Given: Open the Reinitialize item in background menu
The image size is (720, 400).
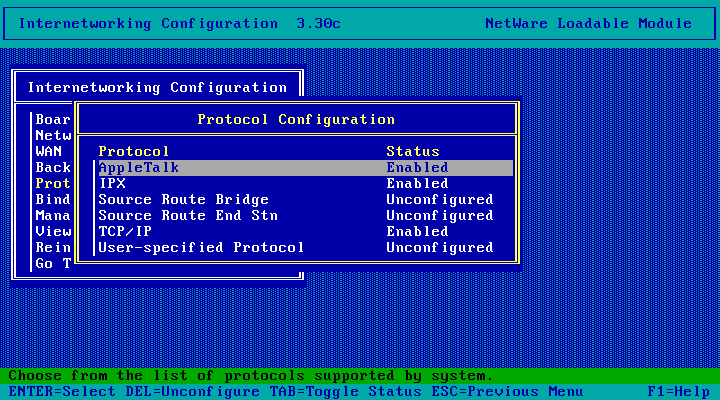Looking at the screenshot, I should pos(53,248).
